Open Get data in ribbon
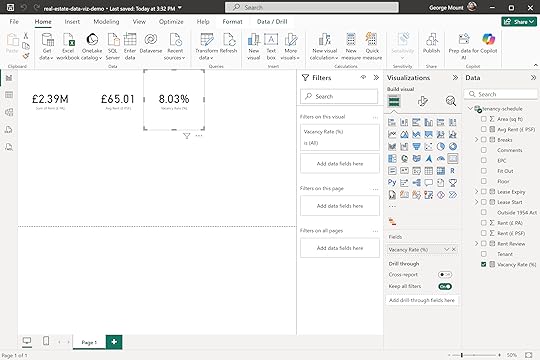The image size is (540, 360). [47, 47]
